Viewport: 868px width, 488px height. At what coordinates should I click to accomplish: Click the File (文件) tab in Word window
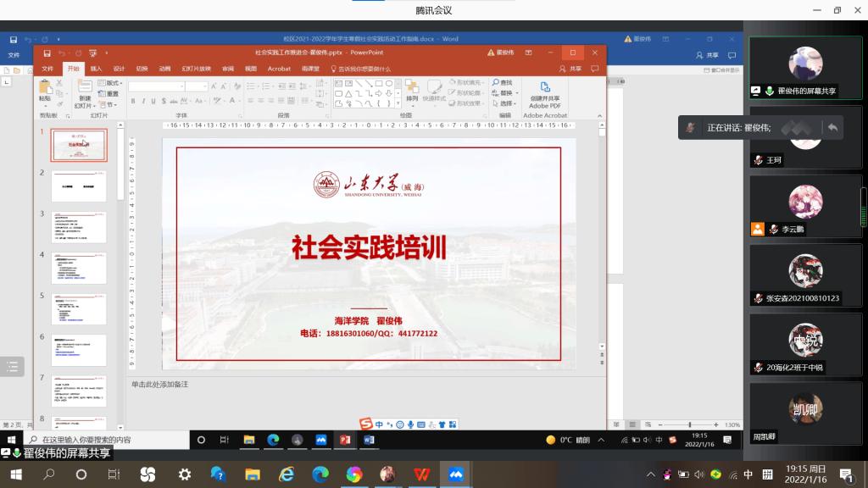click(14, 55)
